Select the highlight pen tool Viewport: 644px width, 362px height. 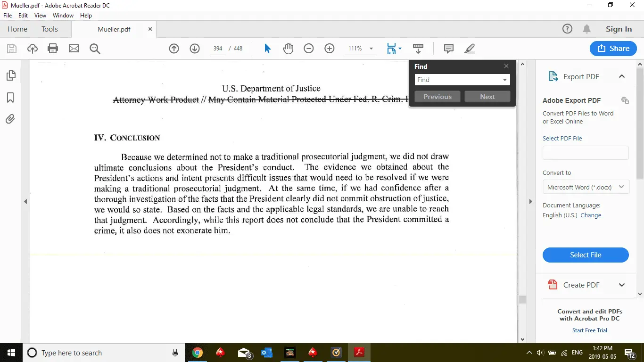470,49
